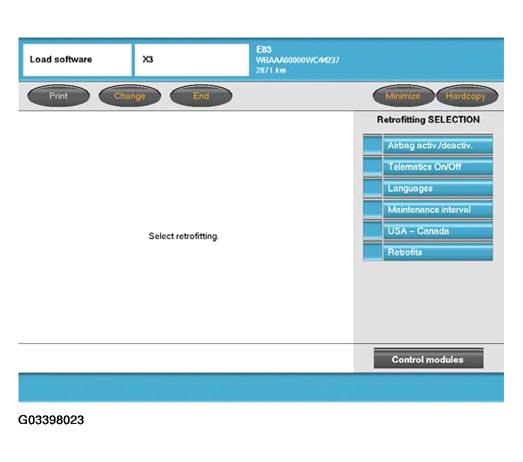Click the X3 model field
Image resolution: width=523 pixels, height=462 pixels.
192,60
